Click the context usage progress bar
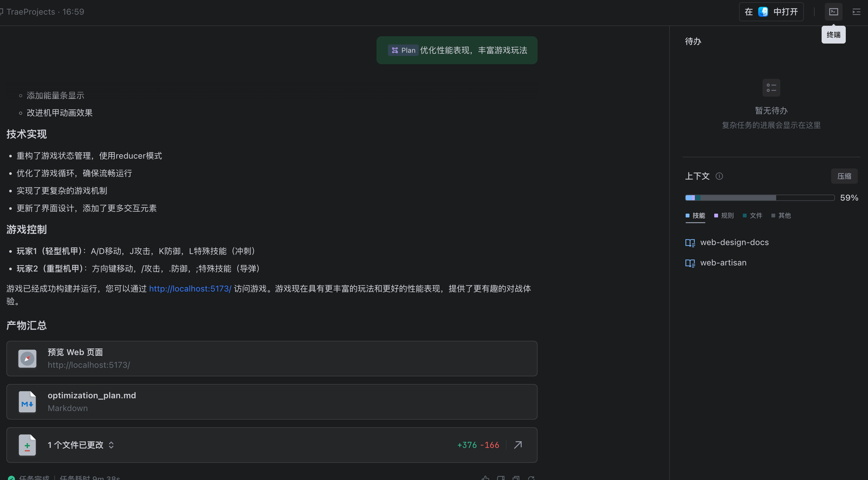868x480 pixels. [759, 198]
